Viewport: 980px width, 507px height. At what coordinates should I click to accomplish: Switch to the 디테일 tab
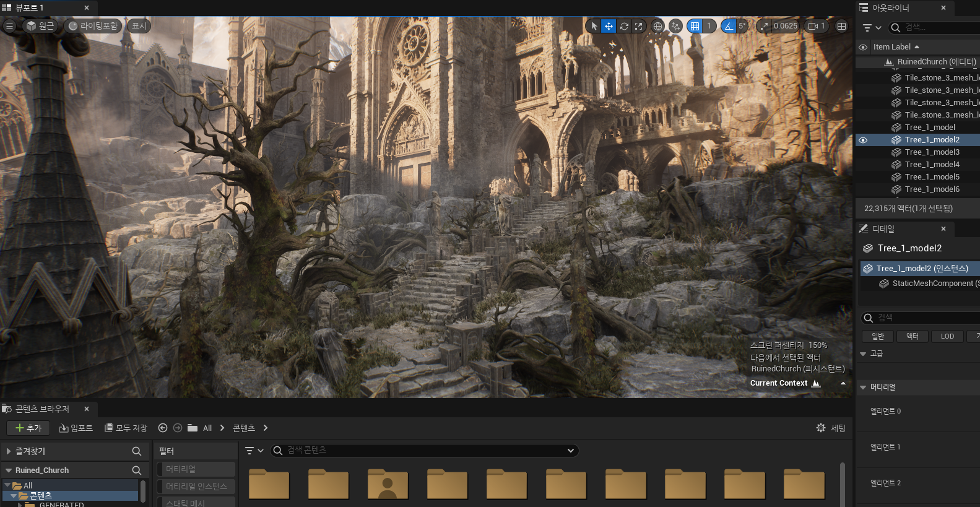[905, 229]
